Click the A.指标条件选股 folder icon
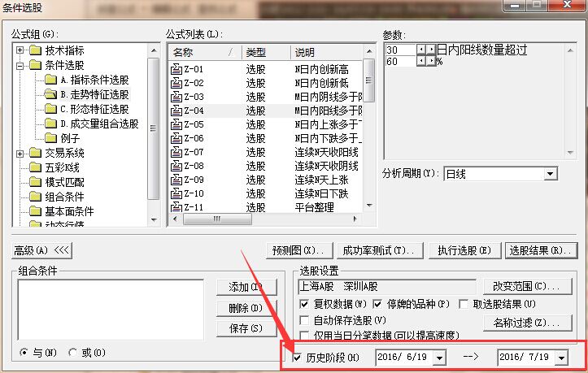This screenshot has height=373, width=588. pos(50,80)
